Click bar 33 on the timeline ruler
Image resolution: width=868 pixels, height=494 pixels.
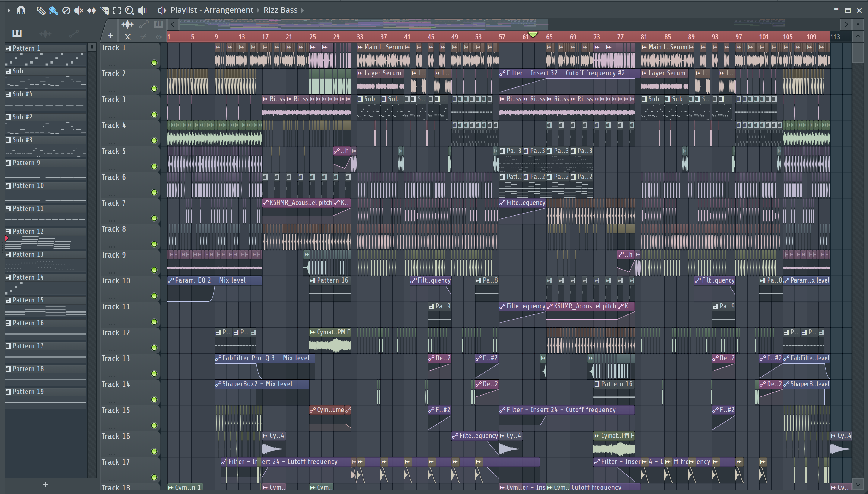pyautogui.click(x=360, y=37)
